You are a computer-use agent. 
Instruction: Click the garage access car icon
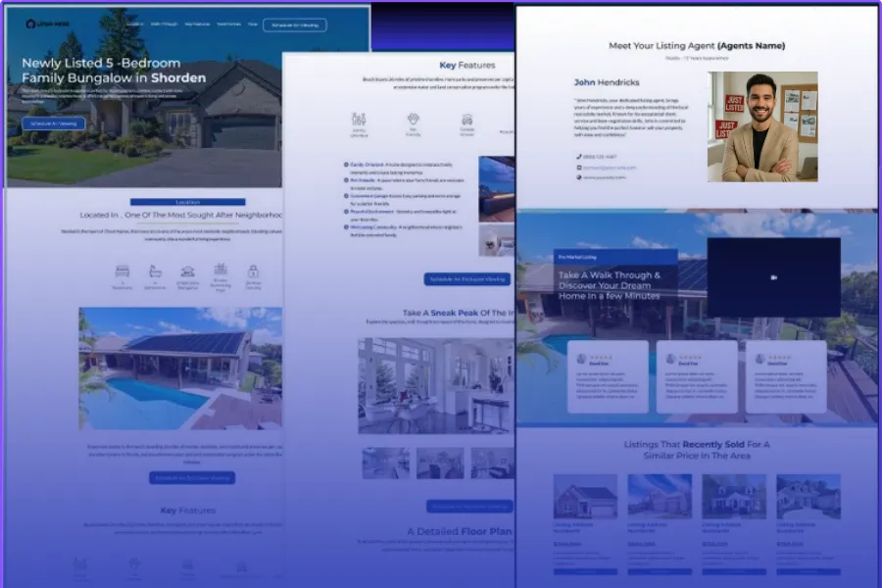click(x=466, y=120)
